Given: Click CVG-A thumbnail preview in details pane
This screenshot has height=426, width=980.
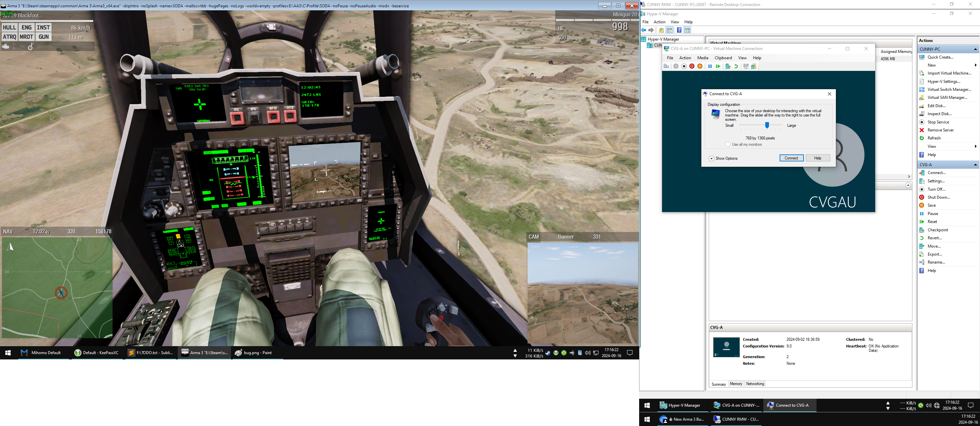Looking at the screenshot, I should [726, 347].
